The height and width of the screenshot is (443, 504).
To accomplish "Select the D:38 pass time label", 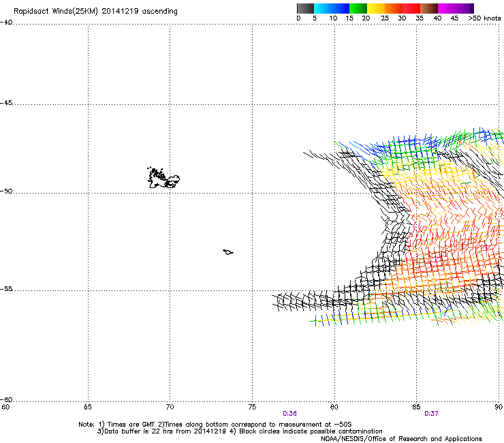I will point(289,414).
